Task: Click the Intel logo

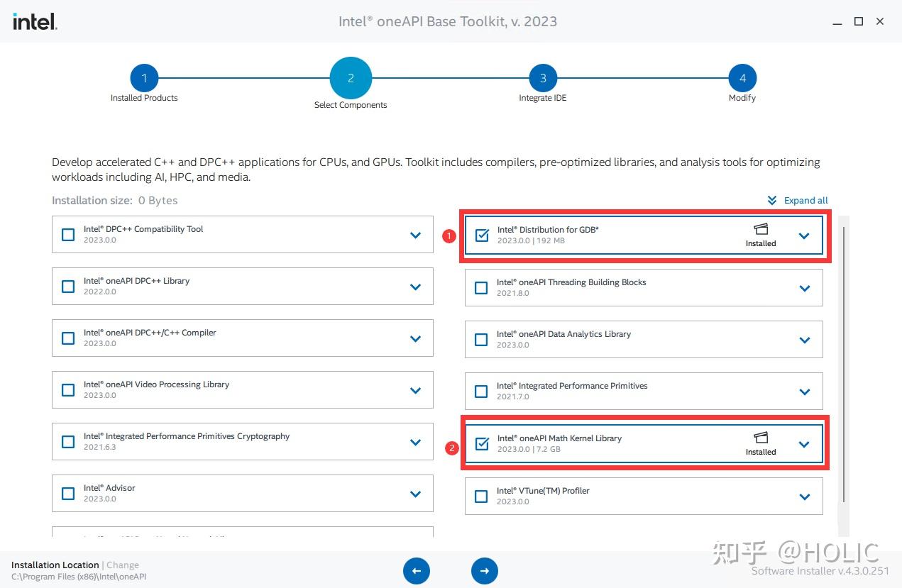Action: pyautogui.click(x=35, y=21)
